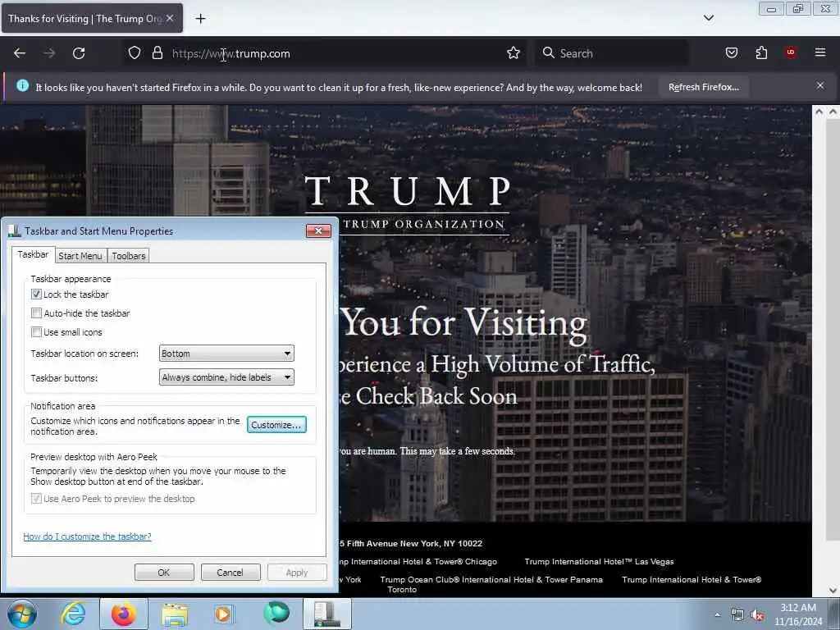The height and width of the screenshot is (630, 840).
Task: Click the Firefox taskbar icon
Action: coord(123,614)
